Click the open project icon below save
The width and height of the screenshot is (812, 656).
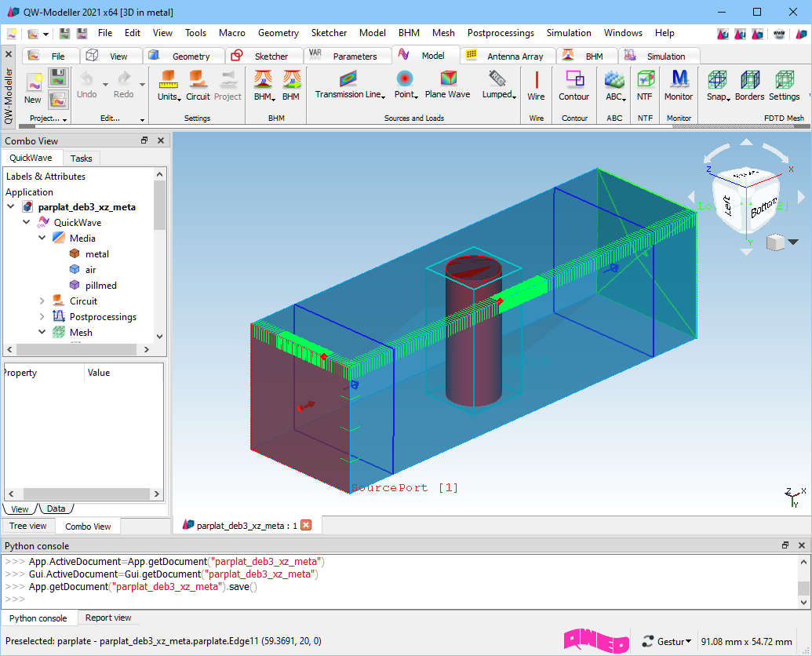point(59,100)
